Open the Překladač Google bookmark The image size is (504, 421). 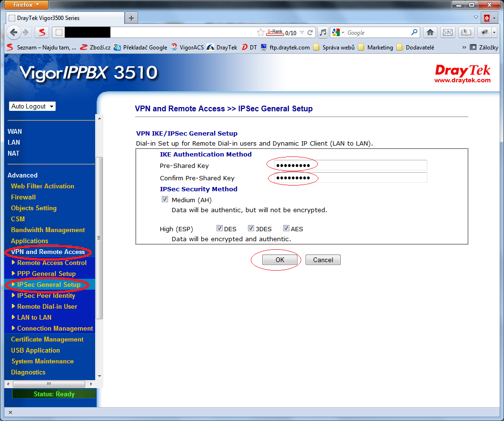point(140,47)
